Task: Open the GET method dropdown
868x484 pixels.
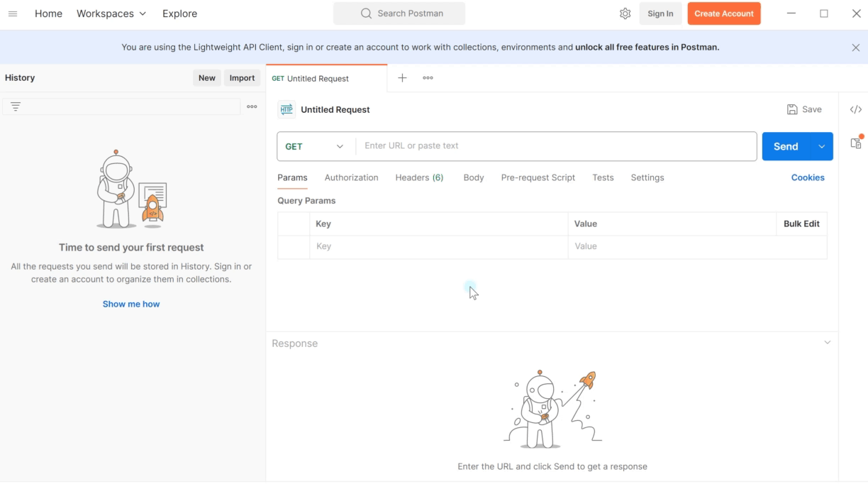Action: tap(316, 146)
